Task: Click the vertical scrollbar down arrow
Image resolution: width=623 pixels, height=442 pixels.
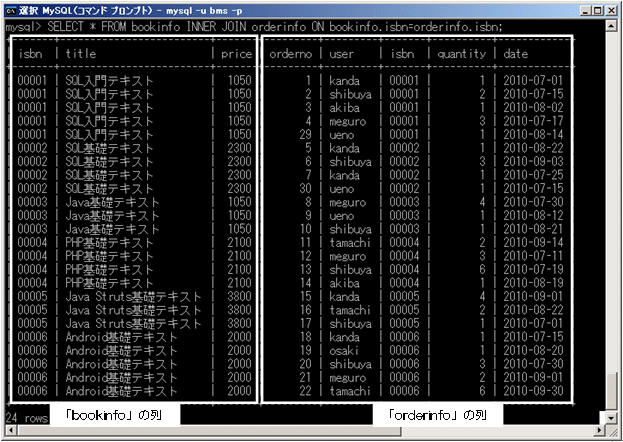Action: tap(611, 418)
